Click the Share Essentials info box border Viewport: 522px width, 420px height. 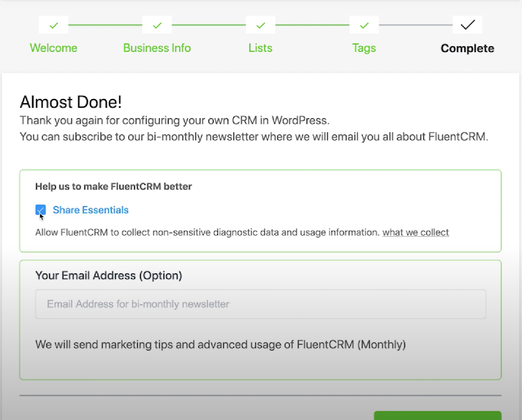tap(260, 170)
